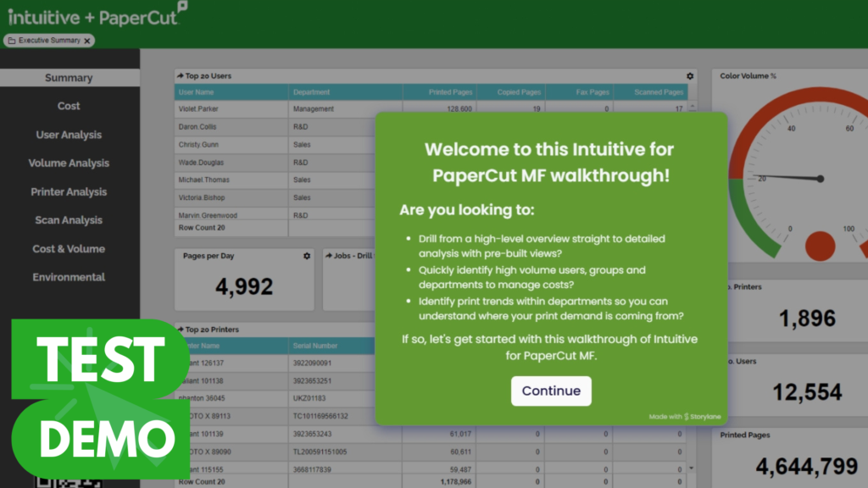Go to User Analysis in sidebar

[x=69, y=135]
